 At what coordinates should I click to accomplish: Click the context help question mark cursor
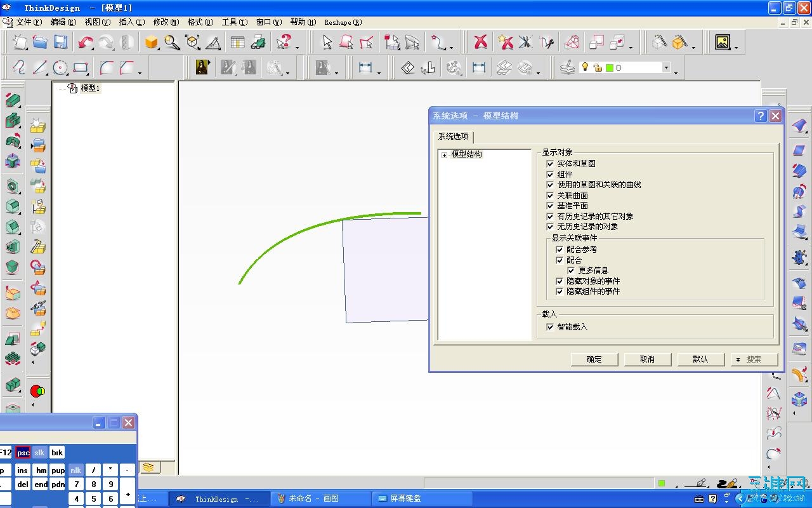coord(283,42)
